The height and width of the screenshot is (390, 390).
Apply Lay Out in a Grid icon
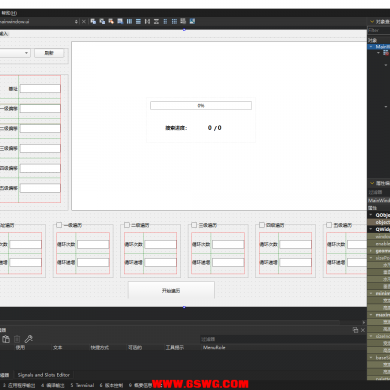click(174, 21)
